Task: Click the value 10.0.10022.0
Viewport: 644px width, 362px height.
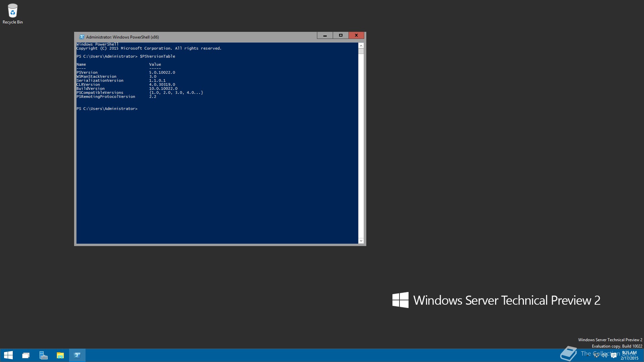Action: (x=163, y=88)
